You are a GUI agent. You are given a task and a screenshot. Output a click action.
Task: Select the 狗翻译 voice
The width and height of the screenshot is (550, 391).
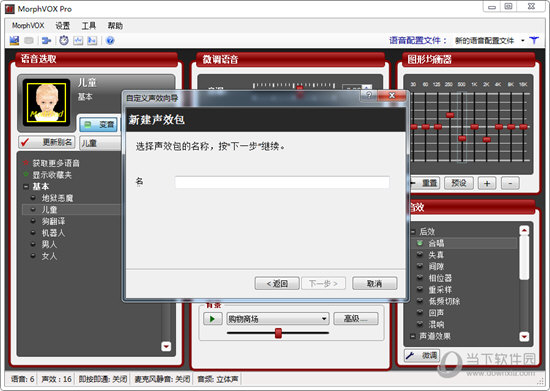53,221
